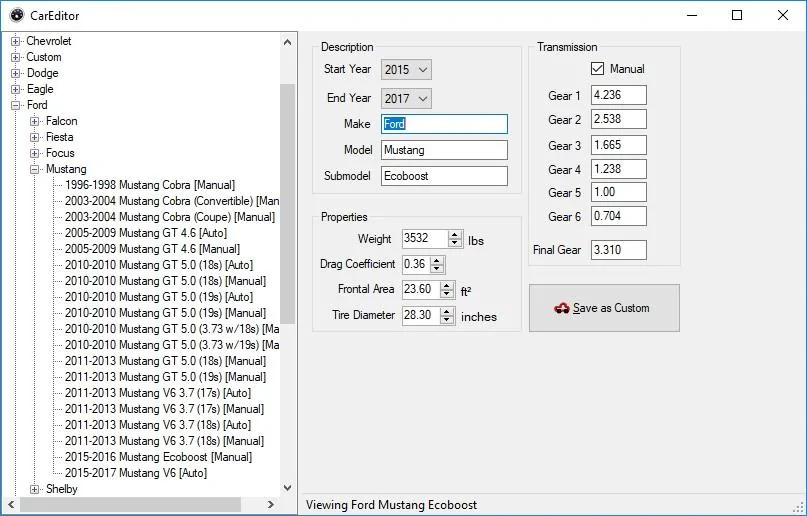The image size is (807, 516).
Task: Decrease Drag Coefficient with down arrow
Action: tap(437, 269)
